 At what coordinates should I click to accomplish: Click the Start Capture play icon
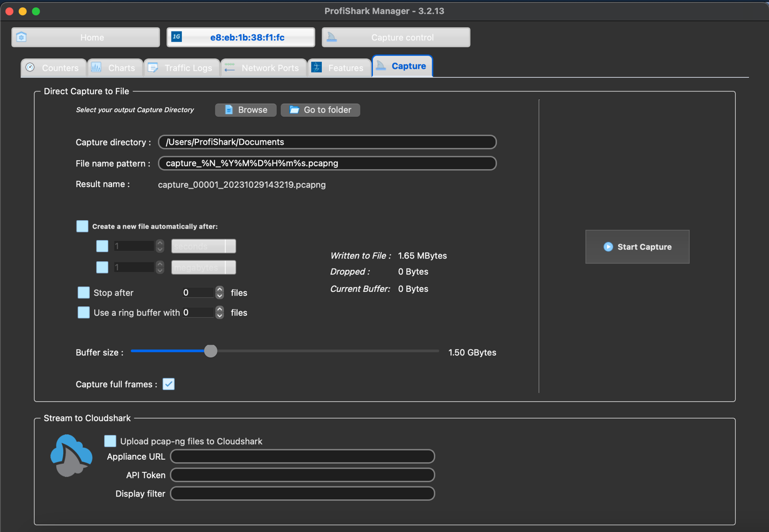click(x=608, y=247)
